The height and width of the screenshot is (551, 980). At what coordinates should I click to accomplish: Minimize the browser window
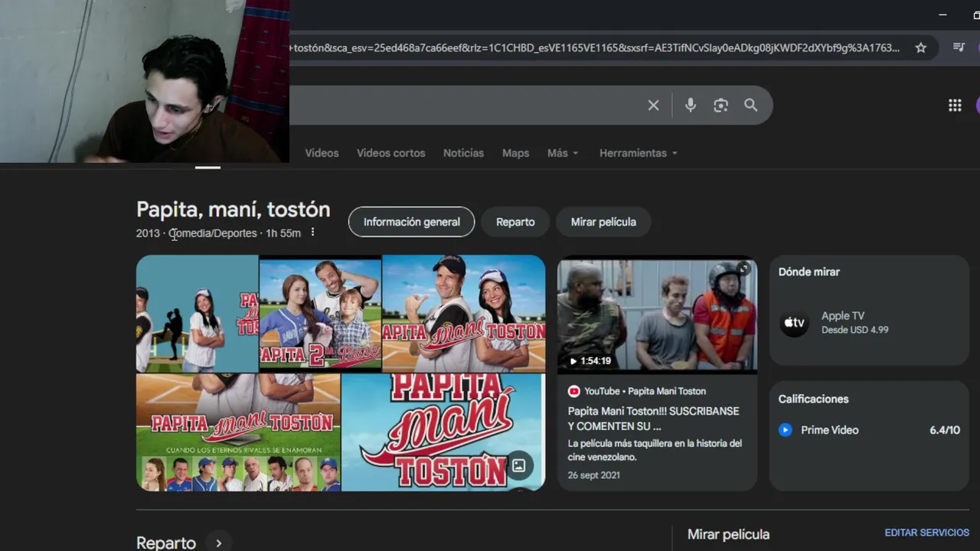(942, 15)
